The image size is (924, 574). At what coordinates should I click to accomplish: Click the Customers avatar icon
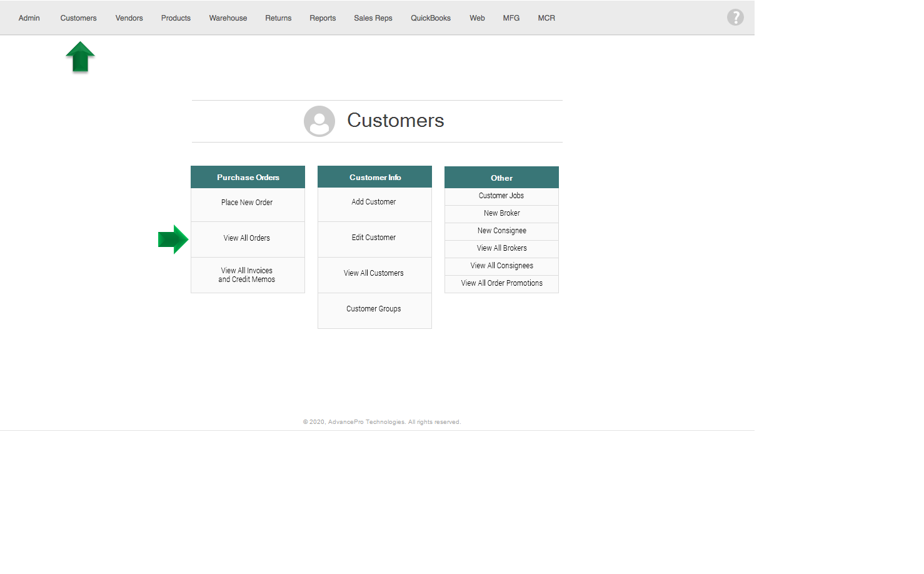[319, 121]
